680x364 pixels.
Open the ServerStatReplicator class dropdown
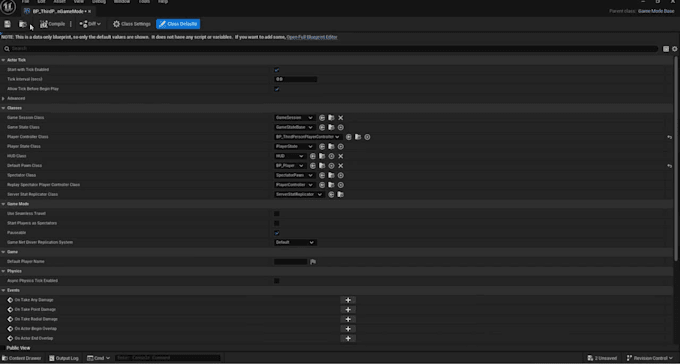click(x=299, y=194)
